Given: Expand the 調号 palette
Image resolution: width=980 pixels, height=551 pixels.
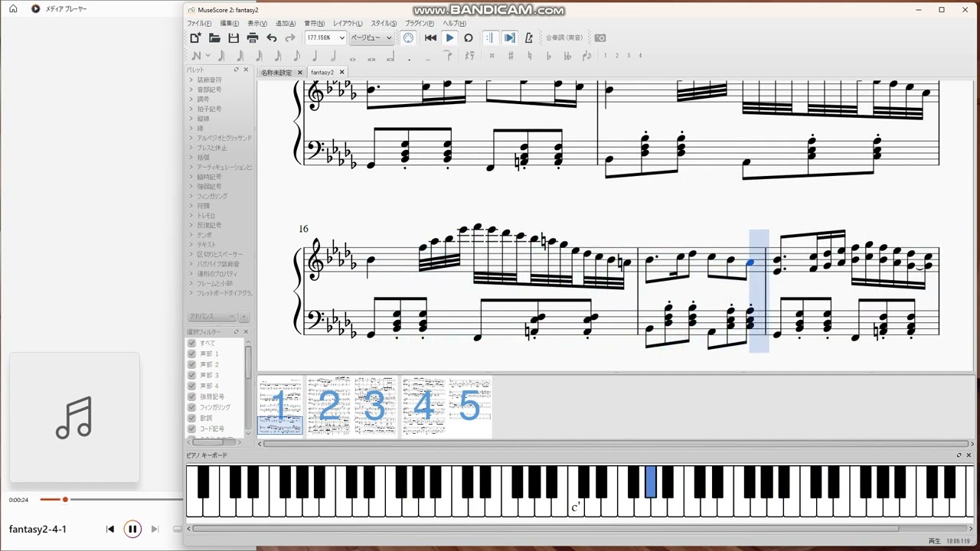Looking at the screenshot, I should (191, 99).
